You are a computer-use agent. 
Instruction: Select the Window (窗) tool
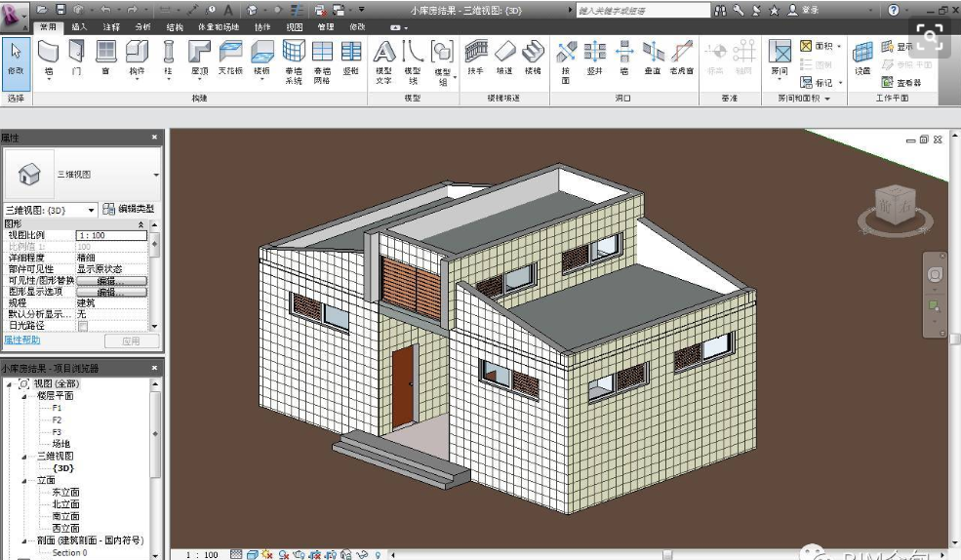click(106, 59)
